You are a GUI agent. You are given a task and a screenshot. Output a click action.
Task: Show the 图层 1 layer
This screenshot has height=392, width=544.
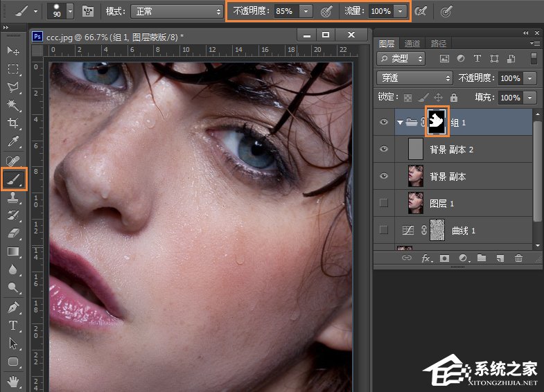pos(384,203)
